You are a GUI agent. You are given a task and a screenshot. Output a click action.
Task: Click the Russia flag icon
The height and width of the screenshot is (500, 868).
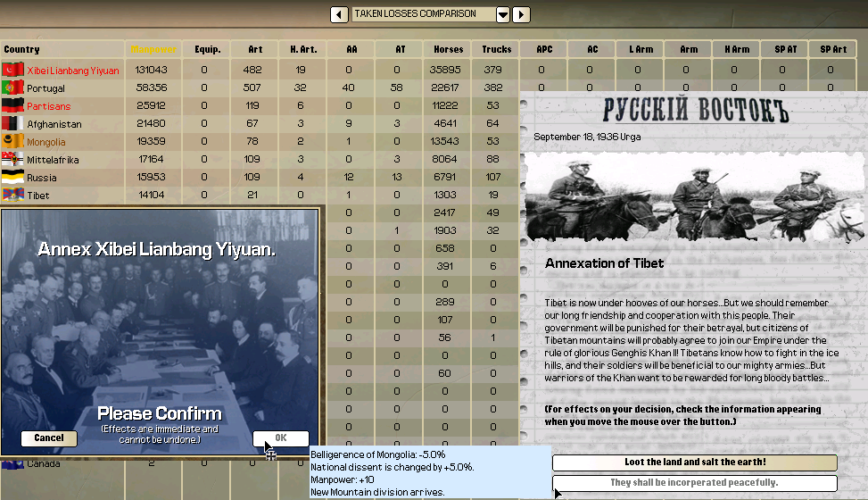point(12,177)
